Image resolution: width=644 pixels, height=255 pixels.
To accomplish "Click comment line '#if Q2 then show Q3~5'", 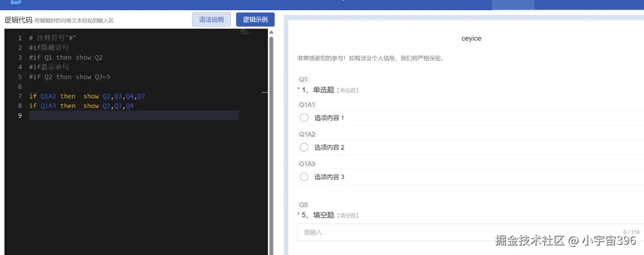I will pyautogui.click(x=70, y=77).
